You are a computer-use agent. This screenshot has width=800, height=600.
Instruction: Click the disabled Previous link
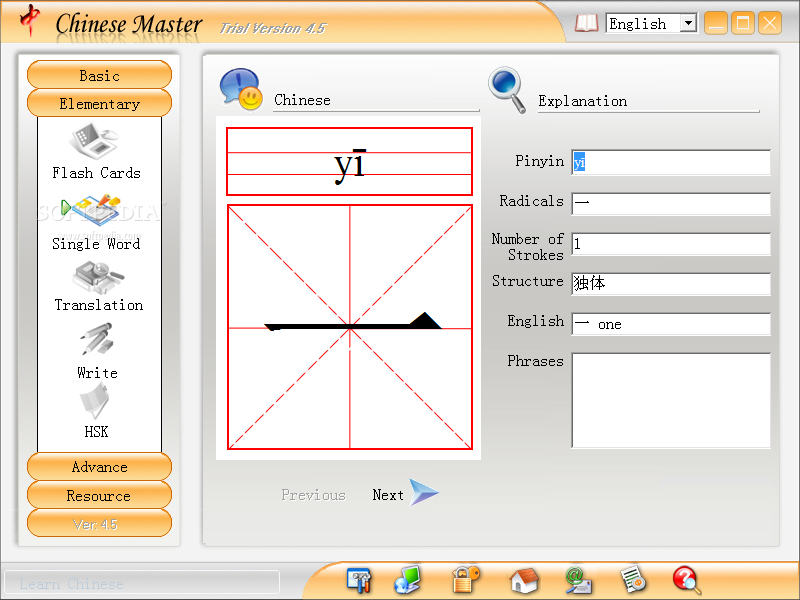tap(313, 494)
